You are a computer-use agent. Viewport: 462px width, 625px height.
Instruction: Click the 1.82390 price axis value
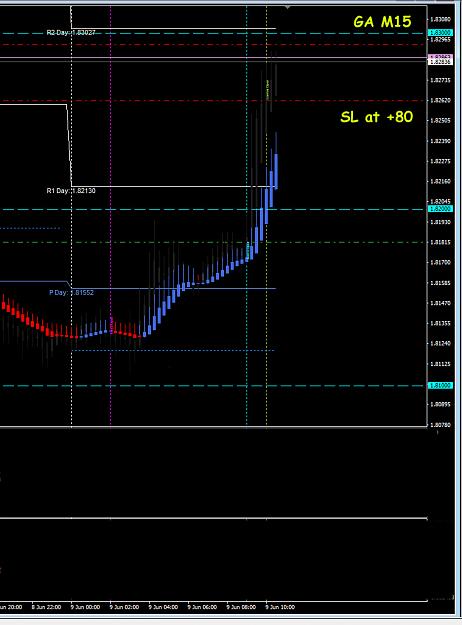[x=441, y=141]
